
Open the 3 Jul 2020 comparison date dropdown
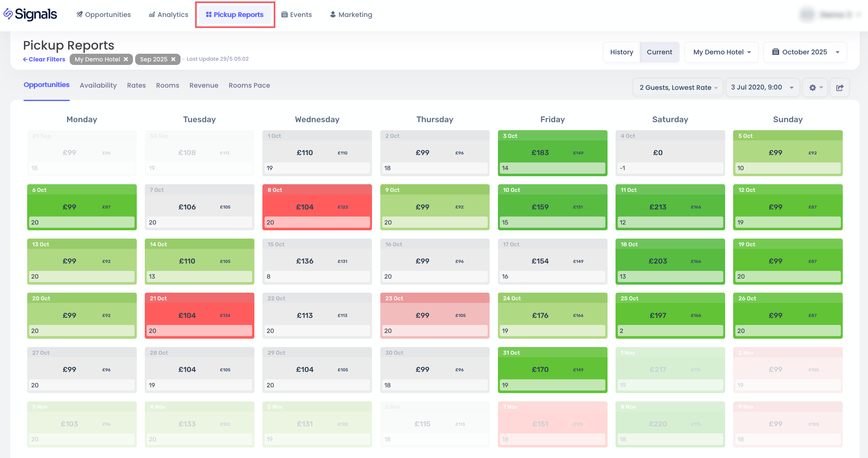click(x=762, y=87)
